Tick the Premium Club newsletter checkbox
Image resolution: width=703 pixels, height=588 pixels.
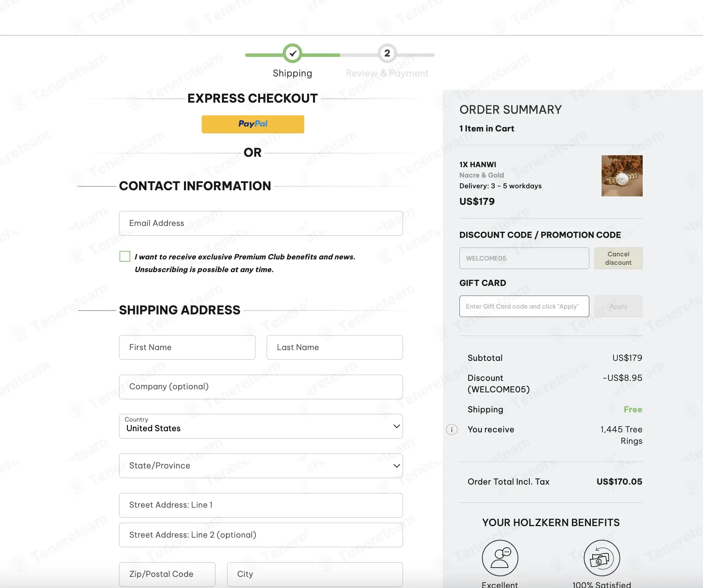click(x=125, y=256)
